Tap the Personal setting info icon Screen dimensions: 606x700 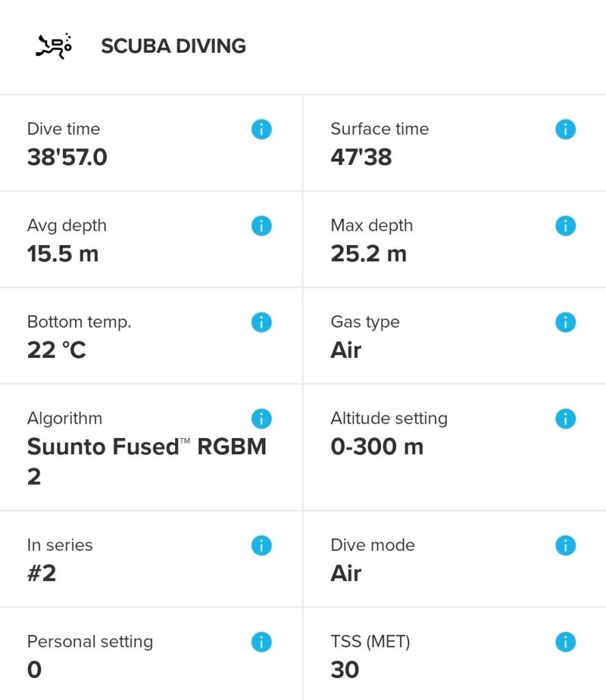(261, 641)
